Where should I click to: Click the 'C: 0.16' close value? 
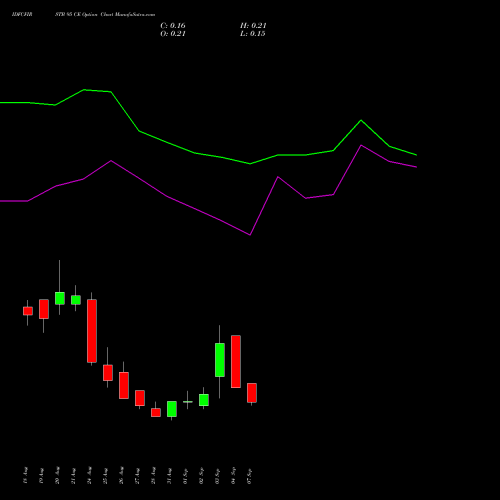pyautogui.click(x=173, y=26)
